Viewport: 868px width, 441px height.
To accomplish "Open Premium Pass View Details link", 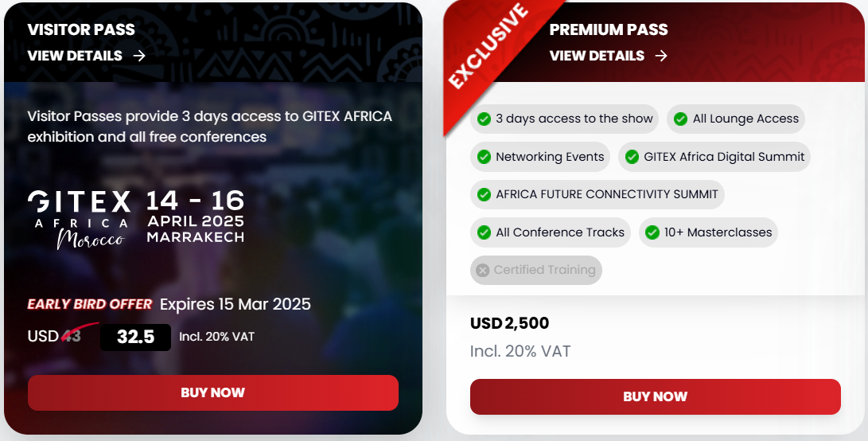I will [609, 56].
